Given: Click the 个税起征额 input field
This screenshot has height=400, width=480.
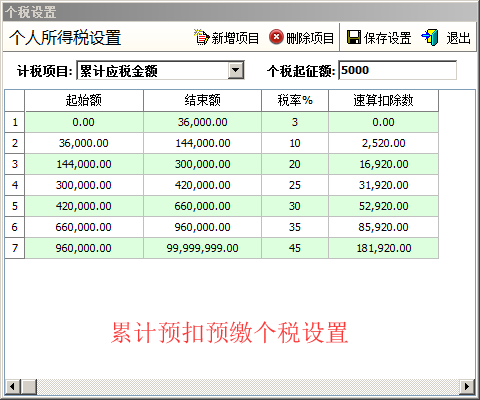Looking at the screenshot, I should tap(397, 70).
